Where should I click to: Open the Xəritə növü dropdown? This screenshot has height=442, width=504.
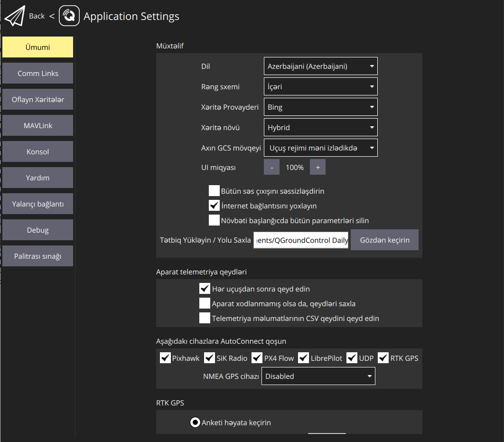(x=320, y=127)
